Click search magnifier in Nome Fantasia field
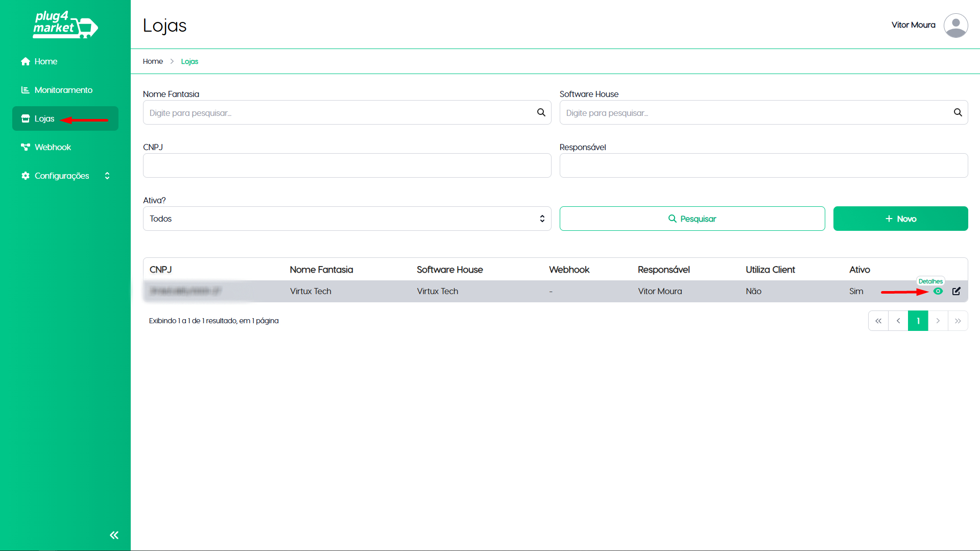This screenshot has width=980, height=551. 541,112
